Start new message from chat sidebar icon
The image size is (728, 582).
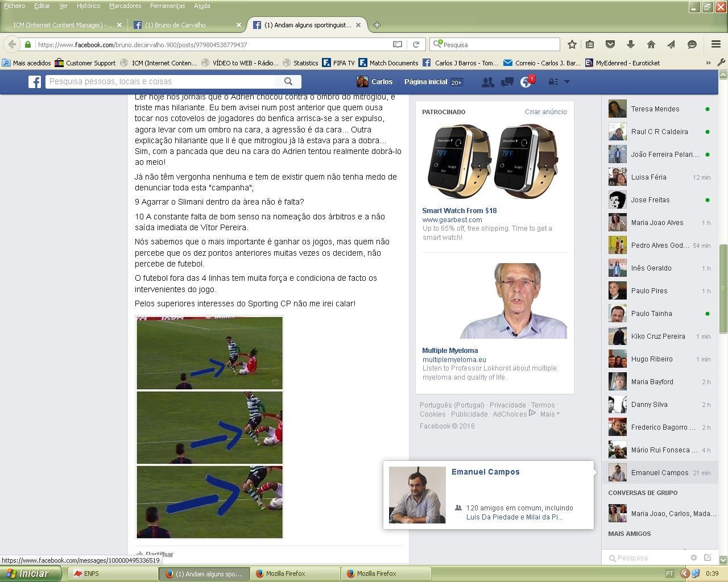(x=708, y=558)
